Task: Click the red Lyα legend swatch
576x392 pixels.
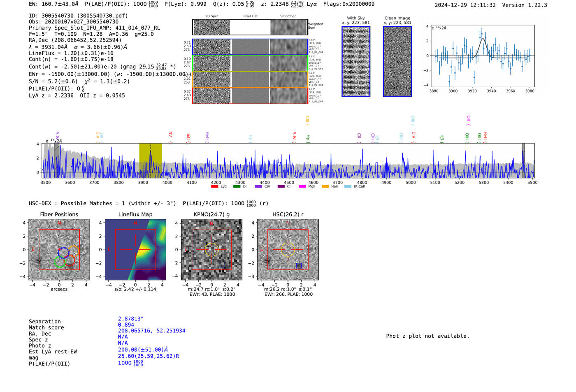Action: [x=214, y=187]
